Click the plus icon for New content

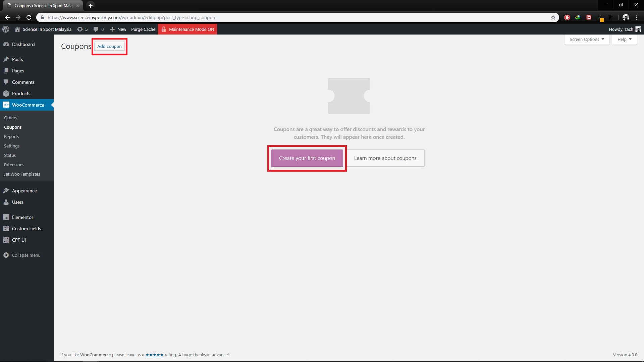pos(112,29)
